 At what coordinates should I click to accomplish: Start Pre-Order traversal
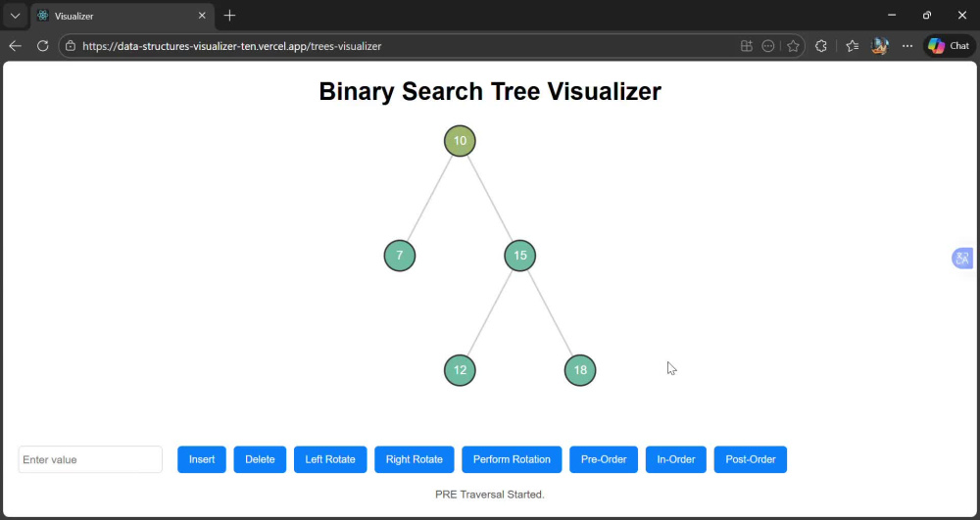click(604, 459)
